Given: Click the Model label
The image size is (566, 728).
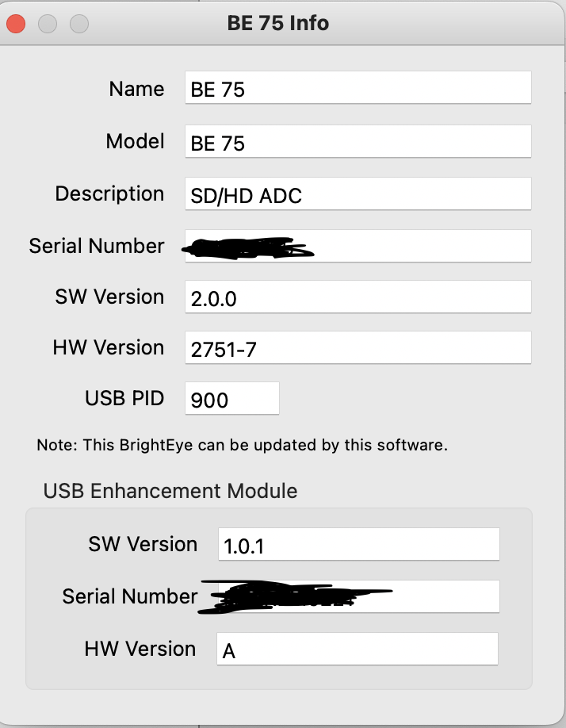Looking at the screenshot, I should (135, 141).
